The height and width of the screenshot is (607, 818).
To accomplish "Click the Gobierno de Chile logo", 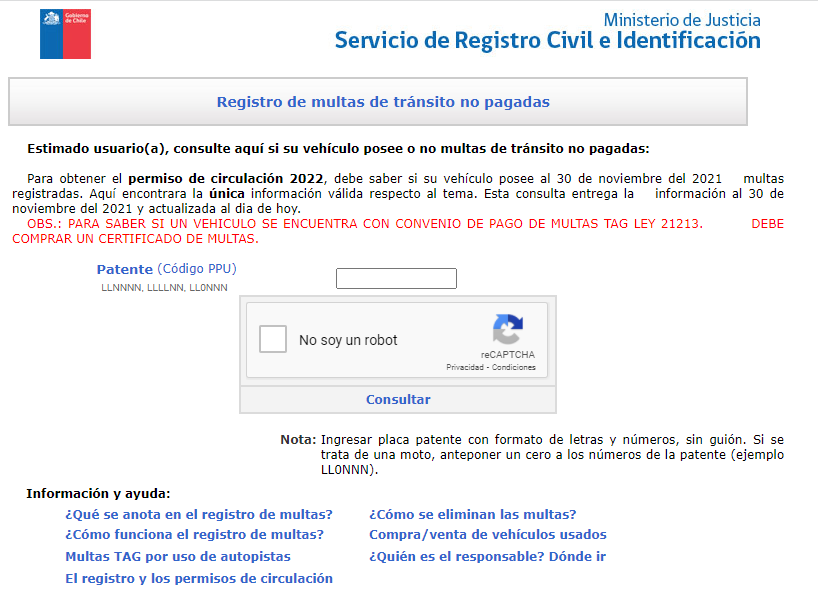I will click(x=64, y=34).
